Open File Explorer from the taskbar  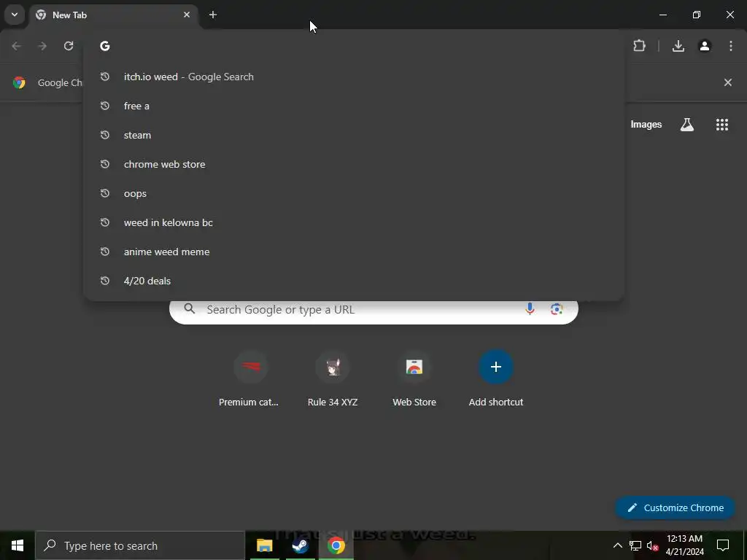tap(264, 545)
